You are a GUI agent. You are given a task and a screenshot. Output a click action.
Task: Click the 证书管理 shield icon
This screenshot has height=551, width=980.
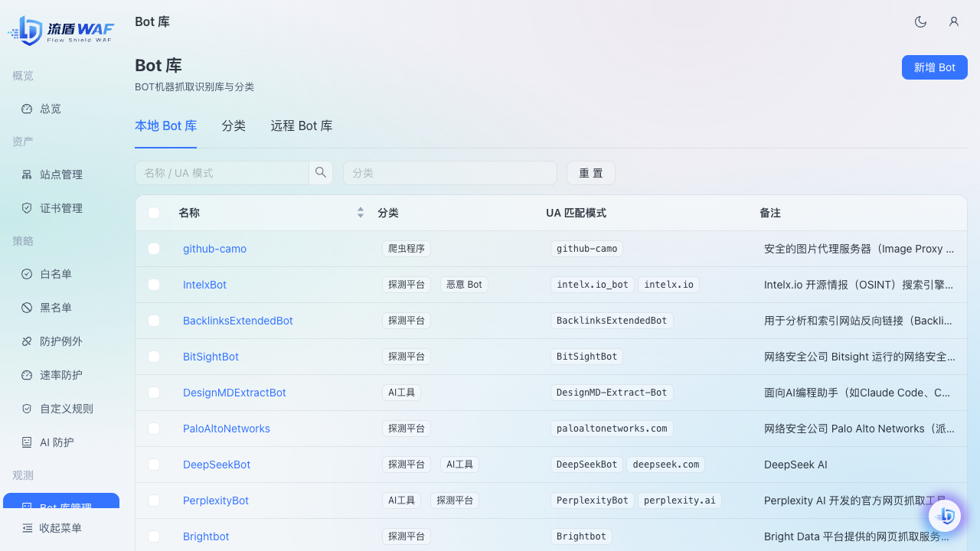coord(27,208)
